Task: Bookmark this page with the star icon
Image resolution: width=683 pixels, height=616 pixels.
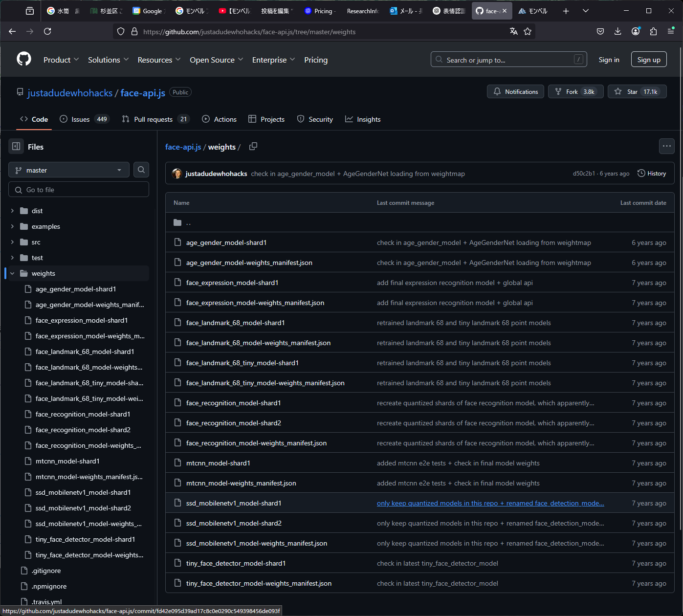Action: point(528,31)
